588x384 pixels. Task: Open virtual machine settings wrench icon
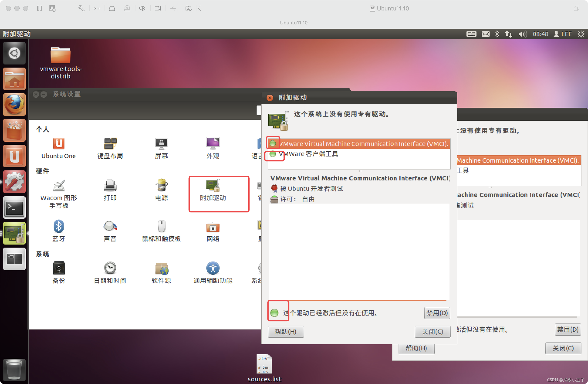(x=81, y=8)
